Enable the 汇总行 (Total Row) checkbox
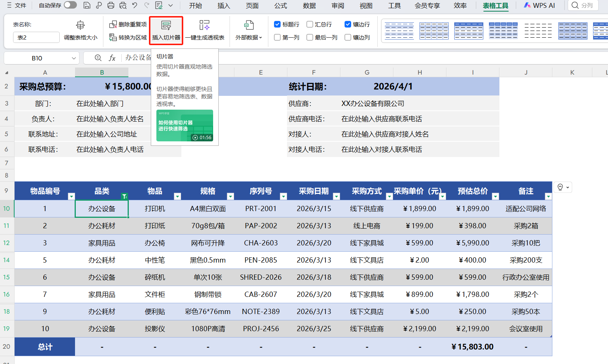This screenshot has height=364, width=608. (309, 24)
